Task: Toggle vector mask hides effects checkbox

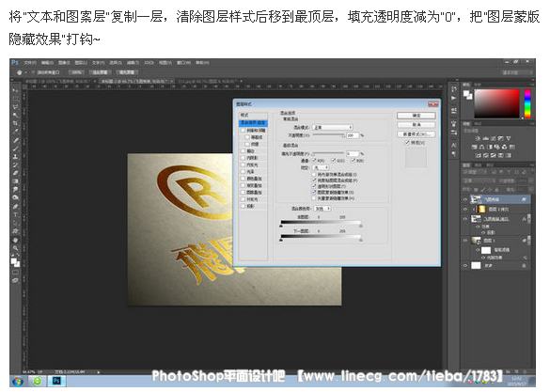Action: coord(314,198)
